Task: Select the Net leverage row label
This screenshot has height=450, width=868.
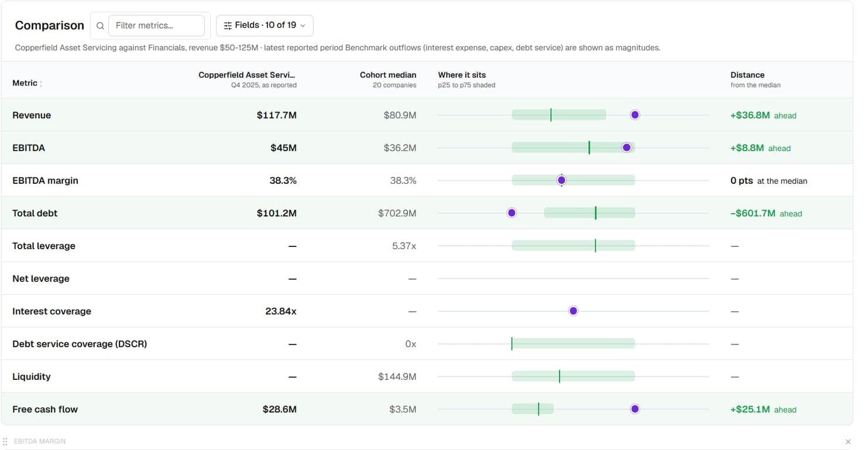Action: point(41,279)
